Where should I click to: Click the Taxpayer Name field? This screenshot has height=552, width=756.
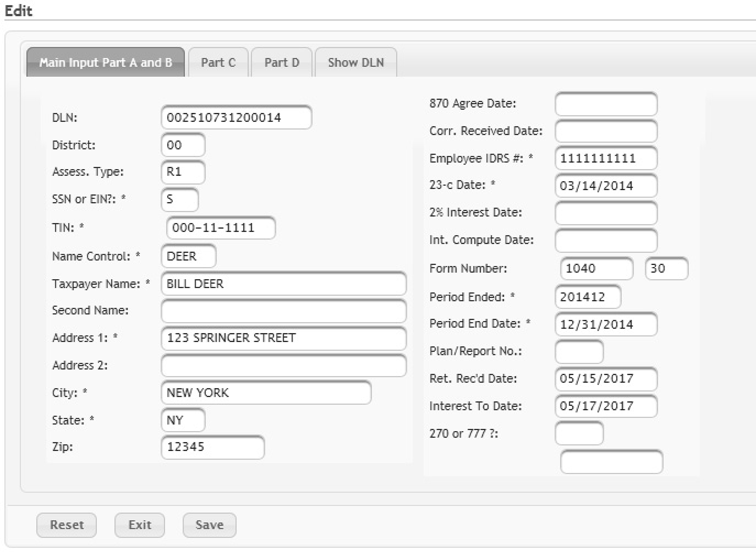pos(283,284)
